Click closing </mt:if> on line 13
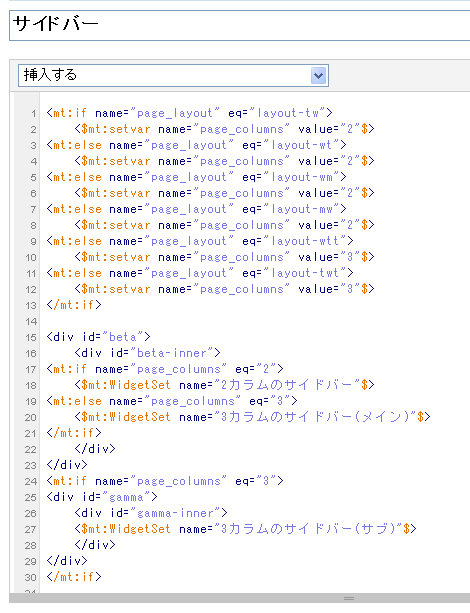Viewport: 470px width, 613px height. click(74, 305)
